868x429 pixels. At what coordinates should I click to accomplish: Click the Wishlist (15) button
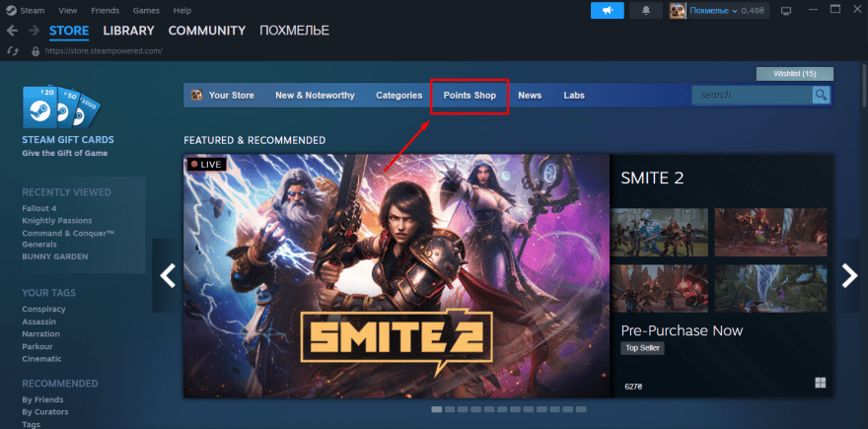click(794, 74)
